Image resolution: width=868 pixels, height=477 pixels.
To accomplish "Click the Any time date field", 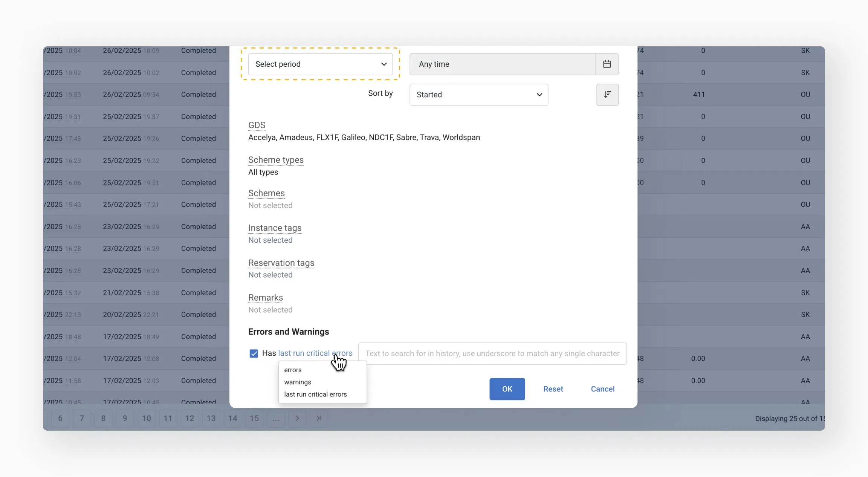I will coord(502,64).
